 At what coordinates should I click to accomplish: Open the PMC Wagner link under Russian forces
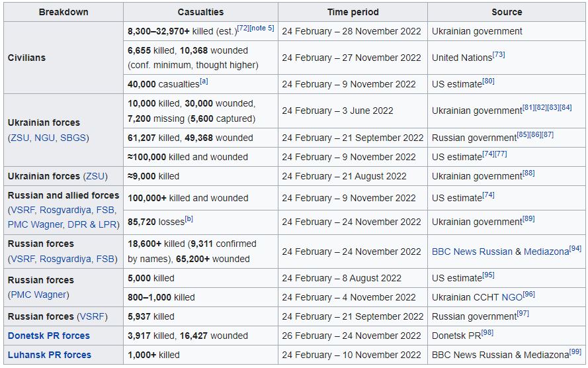[x=38, y=295]
